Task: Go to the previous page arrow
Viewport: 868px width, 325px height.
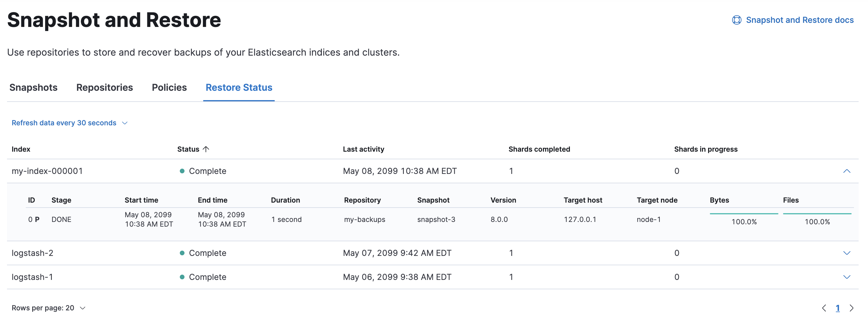Action: (824, 308)
